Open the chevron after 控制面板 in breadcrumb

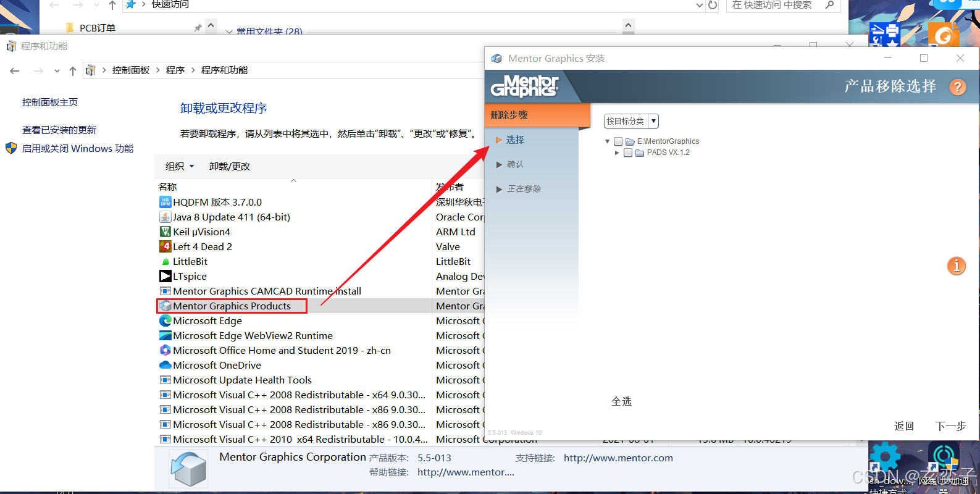point(158,70)
